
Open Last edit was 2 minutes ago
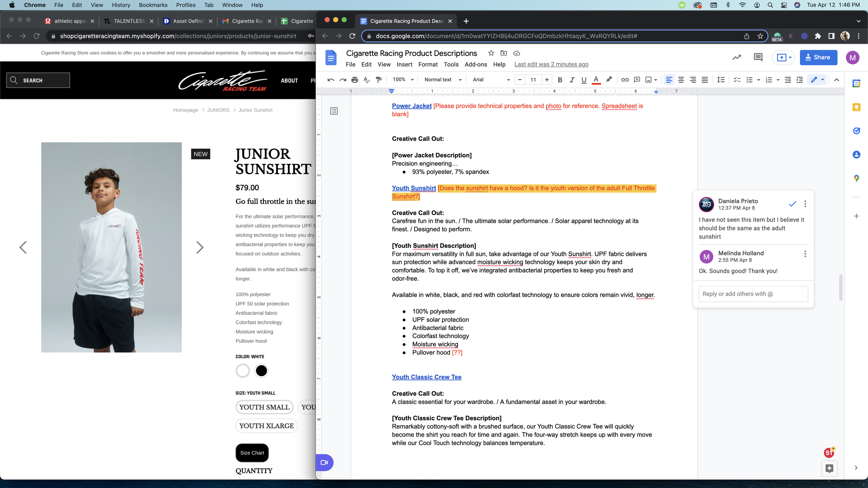551,65
